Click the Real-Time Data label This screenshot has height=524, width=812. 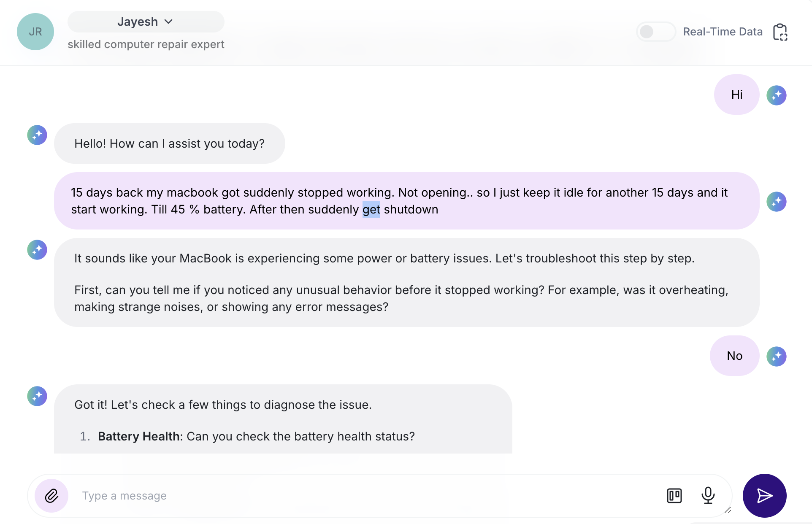click(723, 32)
